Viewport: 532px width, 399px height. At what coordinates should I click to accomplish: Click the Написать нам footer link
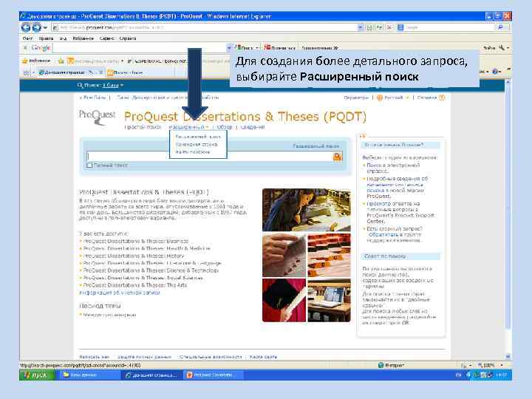coord(95,357)
